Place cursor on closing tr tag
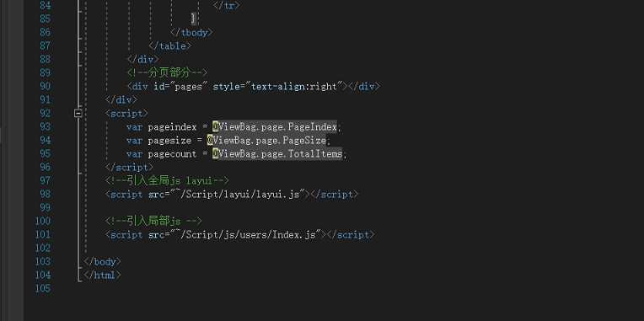Screen dimensions: 644x321 point(226,6)
